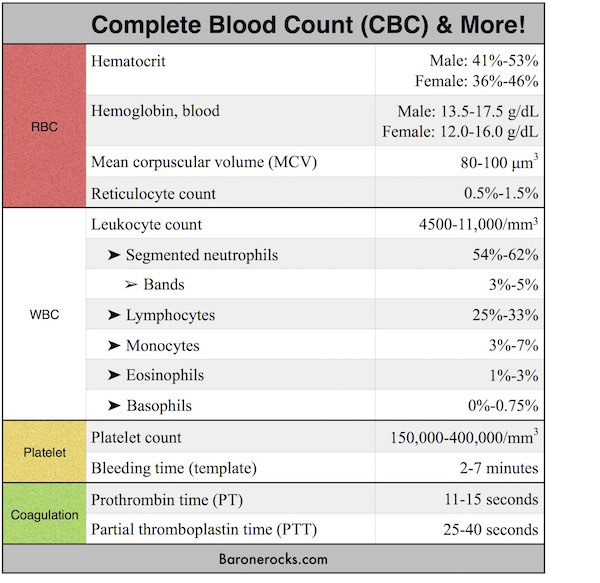
Task: Click the outlined arrow beside Bands
Action: [x=131, y=285]
